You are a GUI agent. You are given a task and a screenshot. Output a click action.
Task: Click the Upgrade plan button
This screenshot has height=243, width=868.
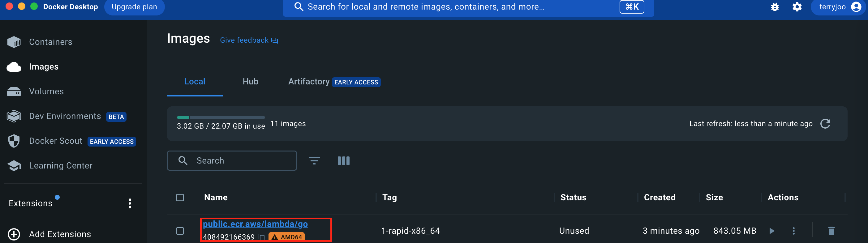(134, 7)
